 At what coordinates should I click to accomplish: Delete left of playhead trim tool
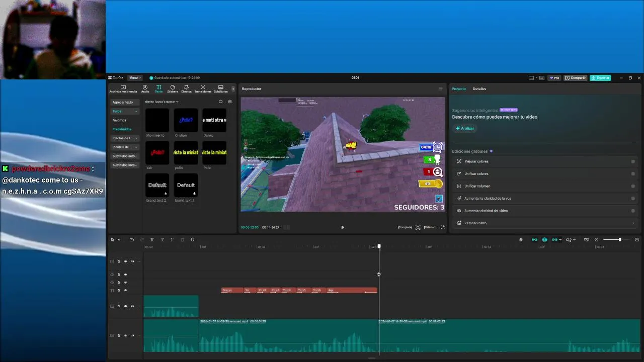pyautogui.click(x=163, y=240)
